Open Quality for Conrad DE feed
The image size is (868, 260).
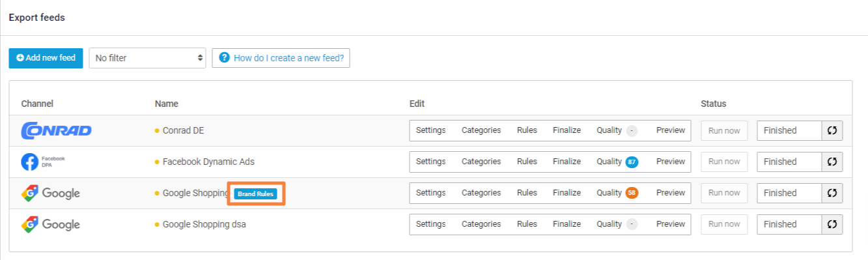coord(609,130)
